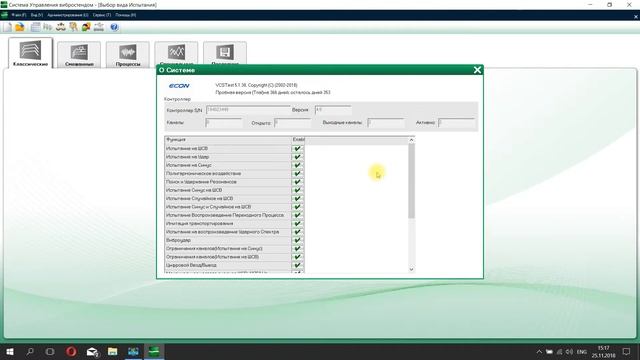Toggle the checkmark for Испытание Синус на ШСВ
640x360 pixels.
(298, 190)
